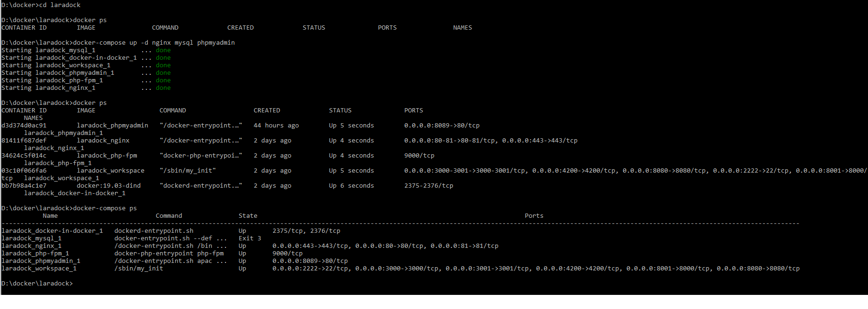Click the 'docker-compose ps' command text
This screenshot has height=309, width=868.
105,208
